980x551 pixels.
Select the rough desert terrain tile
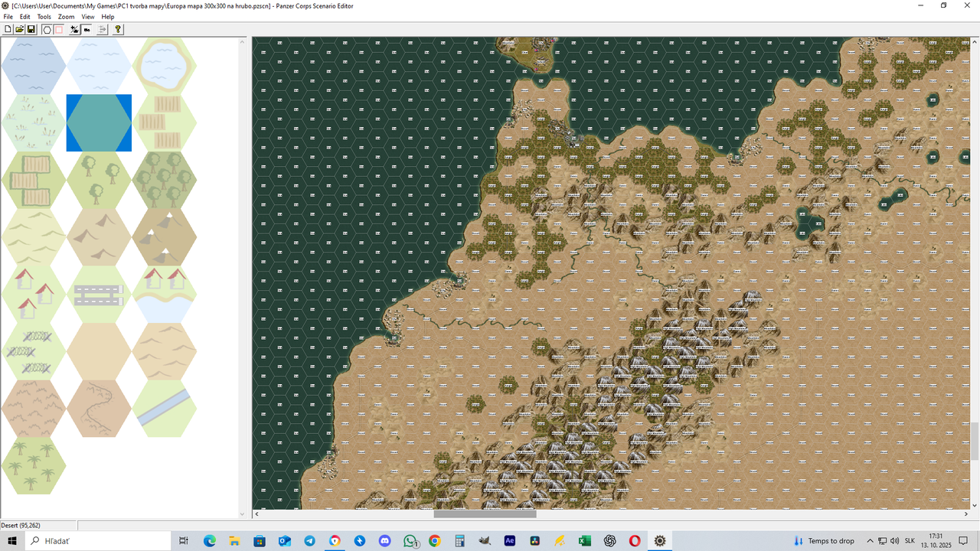click(34, 408)
